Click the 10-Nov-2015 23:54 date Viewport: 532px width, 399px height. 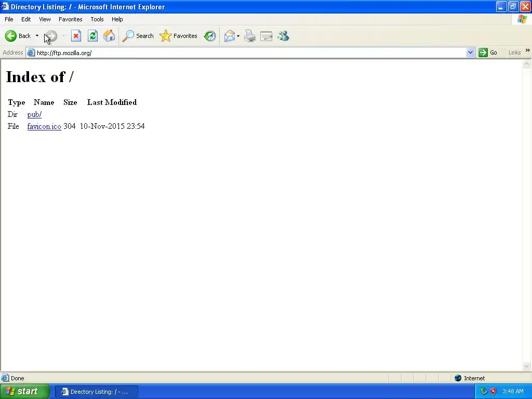112,126
